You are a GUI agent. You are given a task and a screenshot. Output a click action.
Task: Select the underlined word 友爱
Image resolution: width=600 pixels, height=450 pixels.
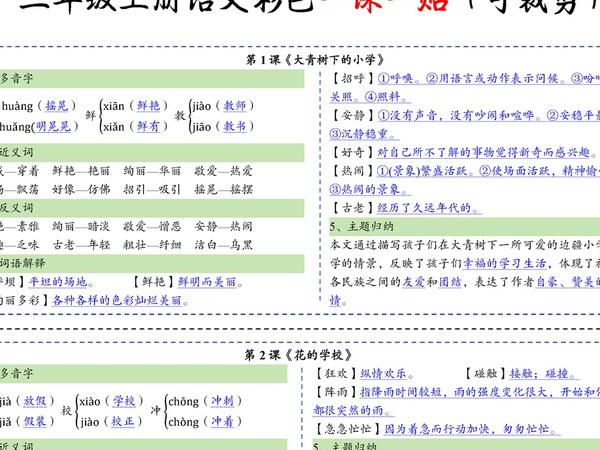(x=413, y=282)
